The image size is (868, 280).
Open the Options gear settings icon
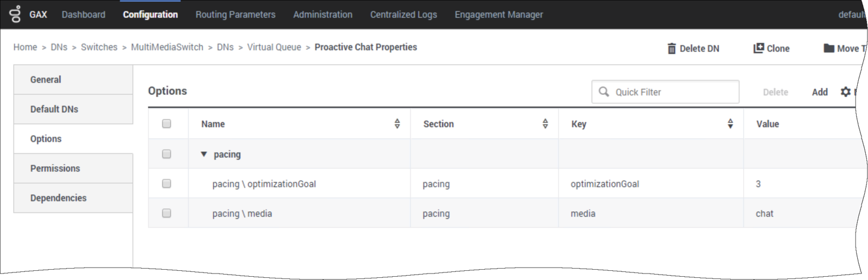click(845, 92)
